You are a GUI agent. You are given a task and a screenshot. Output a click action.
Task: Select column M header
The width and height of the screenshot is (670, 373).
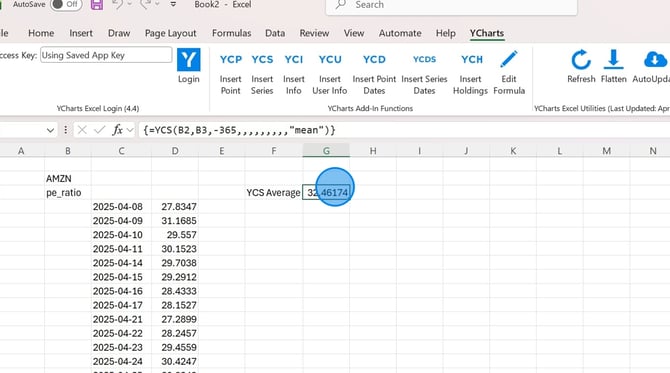click(x=606, y=151)
